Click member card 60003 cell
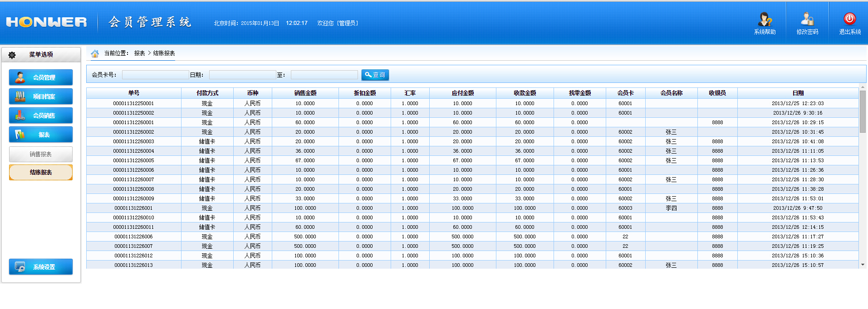 pos(625,208)
